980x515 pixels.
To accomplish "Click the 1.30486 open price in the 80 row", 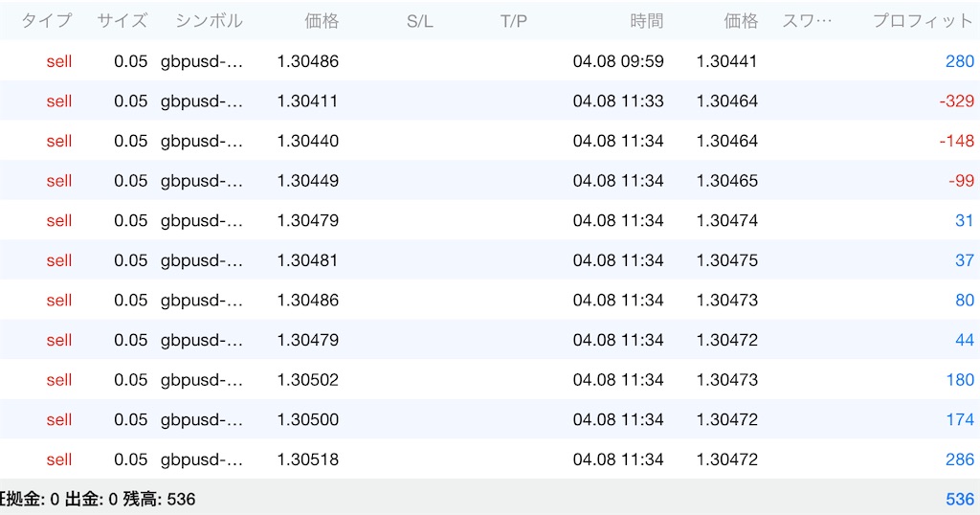I will click(307, 301).
